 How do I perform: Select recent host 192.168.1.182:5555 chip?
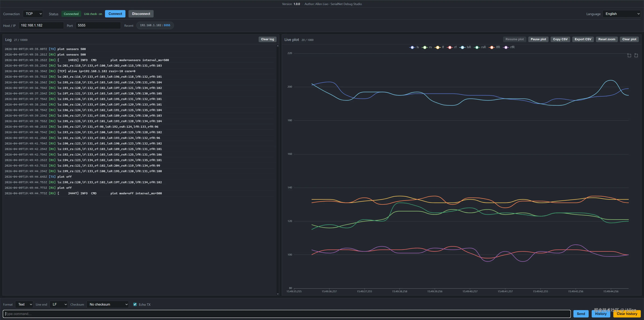coord(155,25)
